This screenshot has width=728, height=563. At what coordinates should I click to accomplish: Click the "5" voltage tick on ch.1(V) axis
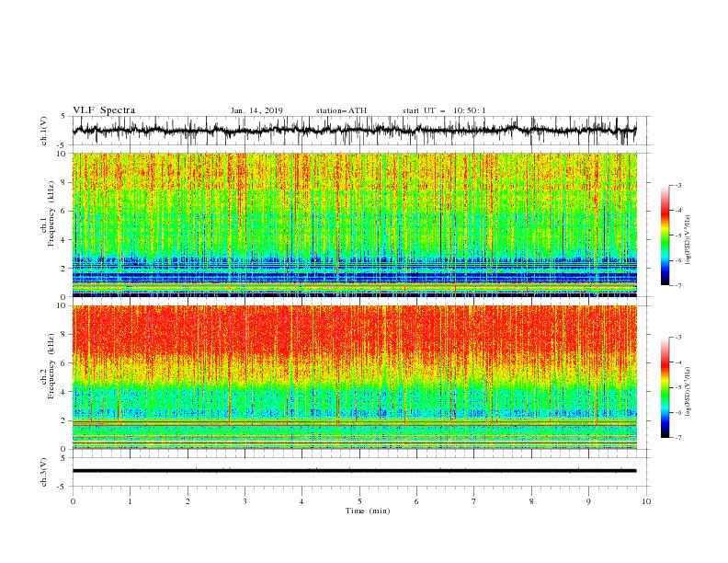pyautogui.click(x=65, y=117)
